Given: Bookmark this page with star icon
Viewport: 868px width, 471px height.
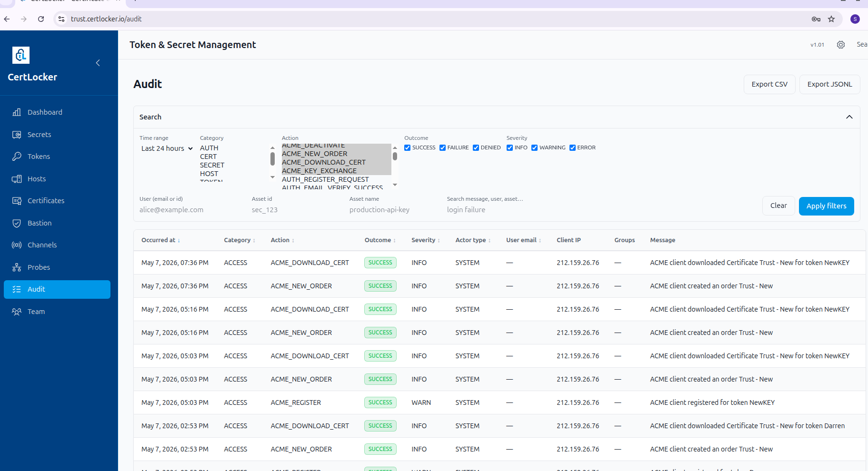Looking at the screenshot, I should 831,19.
